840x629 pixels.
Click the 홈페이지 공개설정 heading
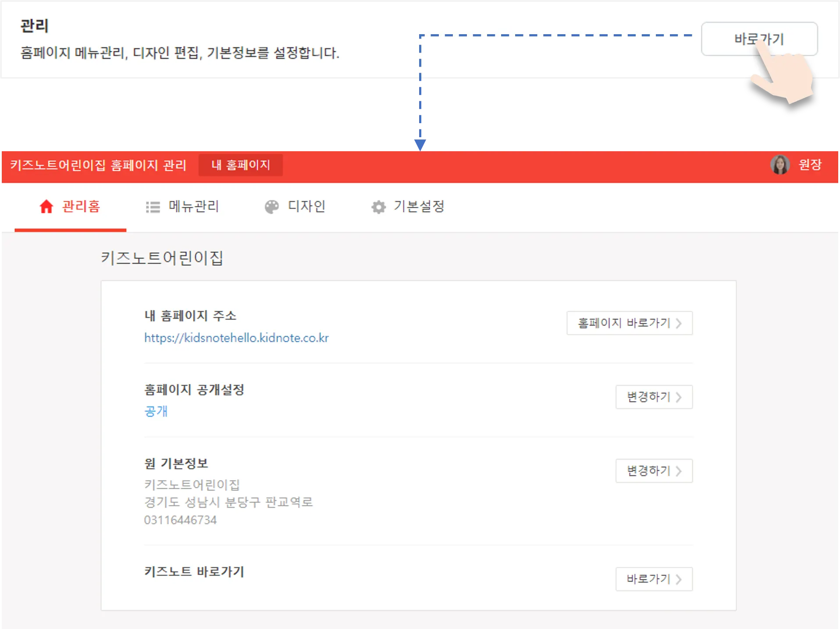pos(194,390)
